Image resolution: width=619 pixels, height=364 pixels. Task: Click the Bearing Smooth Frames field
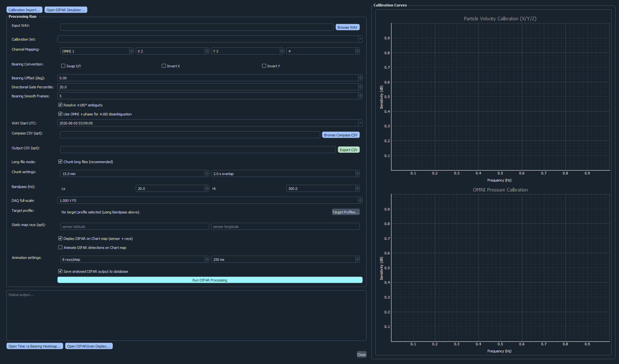210,96
